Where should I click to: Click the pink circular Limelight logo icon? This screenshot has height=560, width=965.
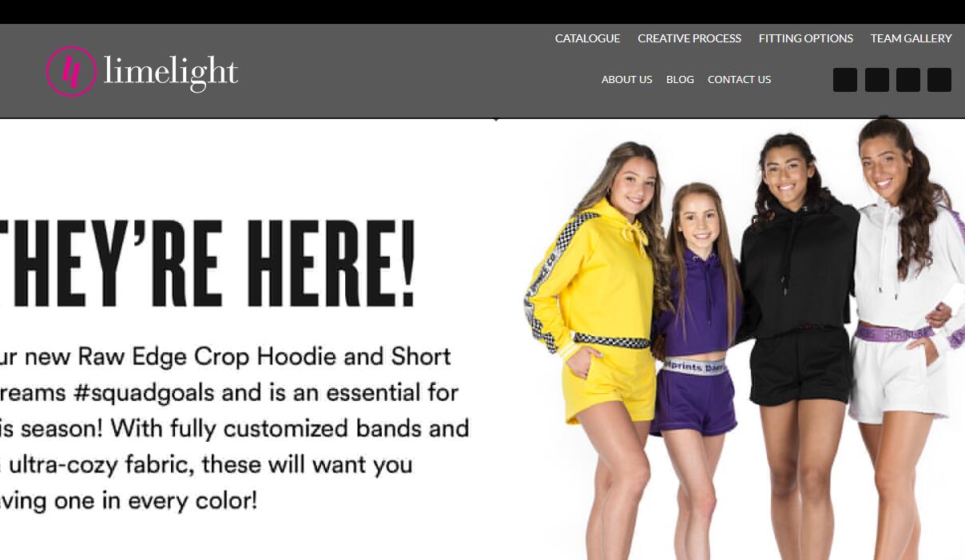71,72
